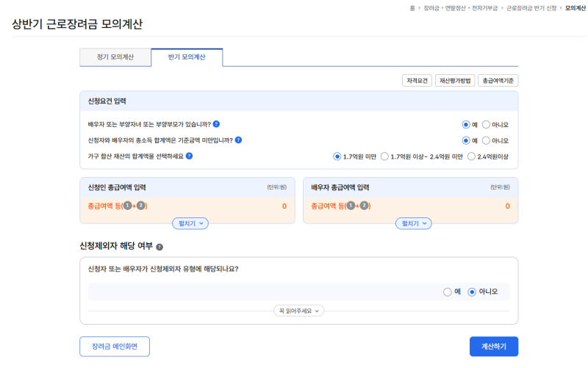The height and width of the screenshot is (368, 588).
Task: Open 장려금·연말정산·전자기부금 breadcrumb link
Action: pyautogui.click(x=461, y=8)
